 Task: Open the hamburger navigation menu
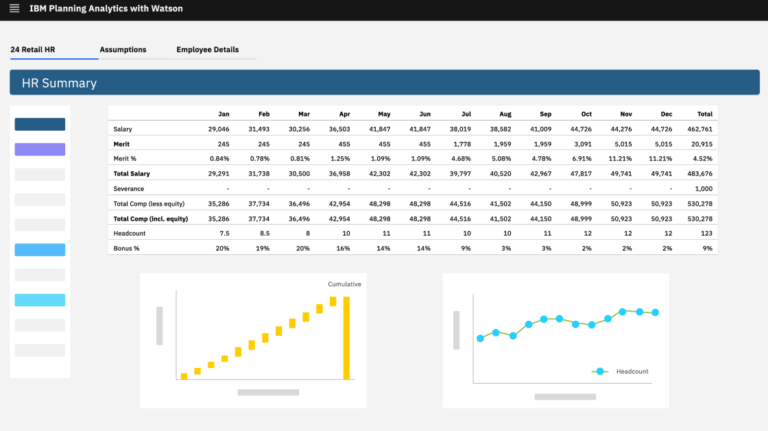coord(14,9)
